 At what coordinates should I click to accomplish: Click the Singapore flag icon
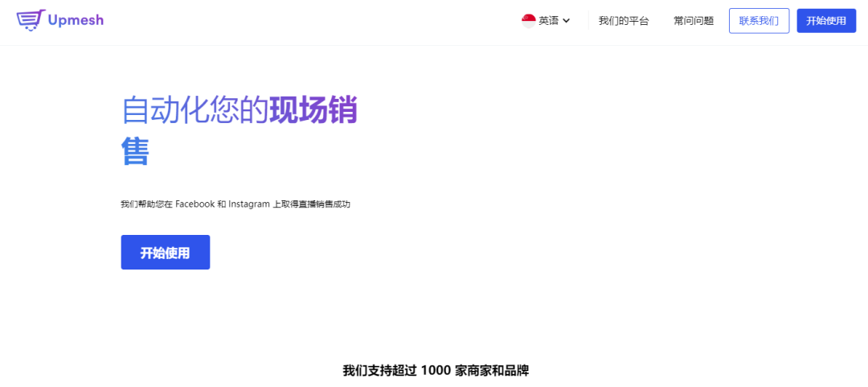[x=529, y=21]
